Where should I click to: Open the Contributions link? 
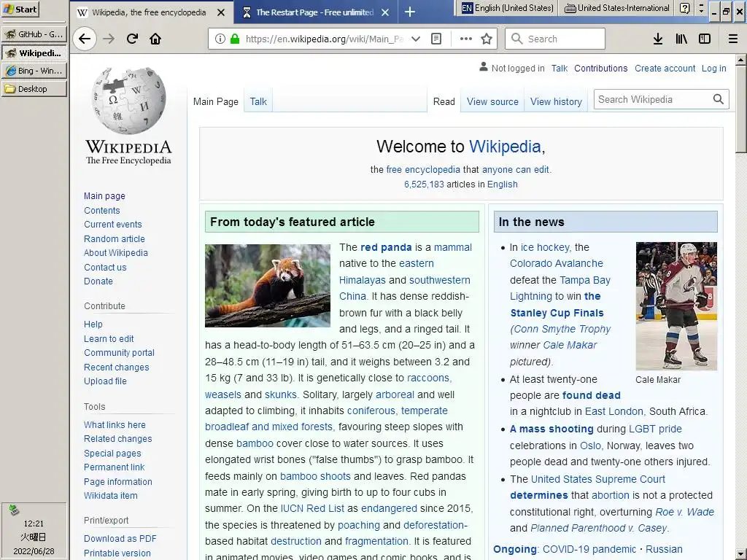tap(601, 68)
